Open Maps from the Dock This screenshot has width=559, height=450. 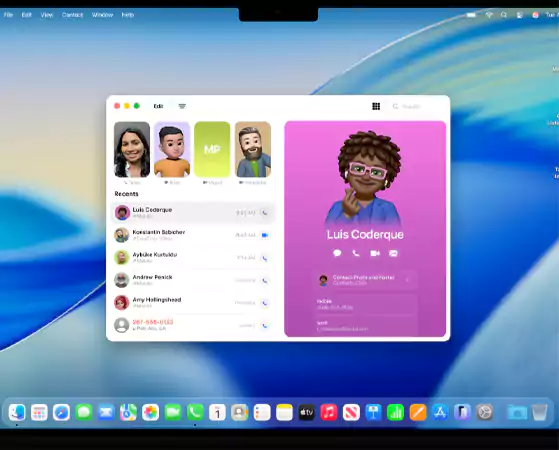(128, 413)
